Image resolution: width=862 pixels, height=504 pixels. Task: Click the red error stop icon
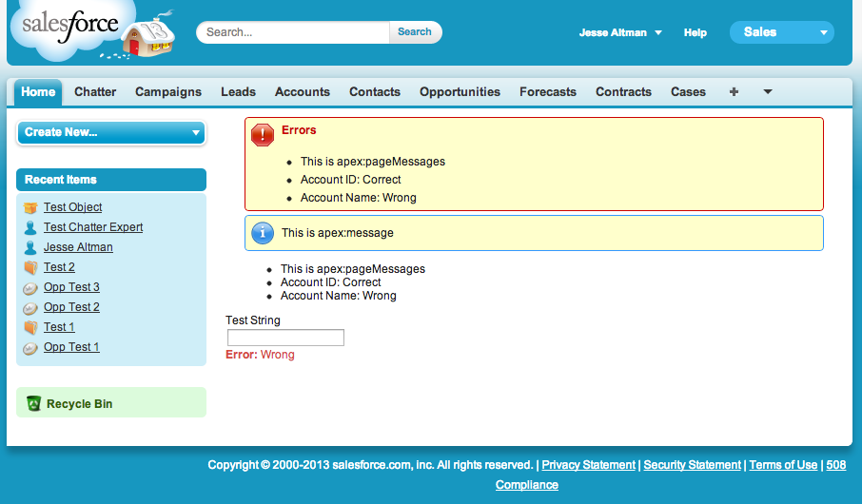coord(263,135)
